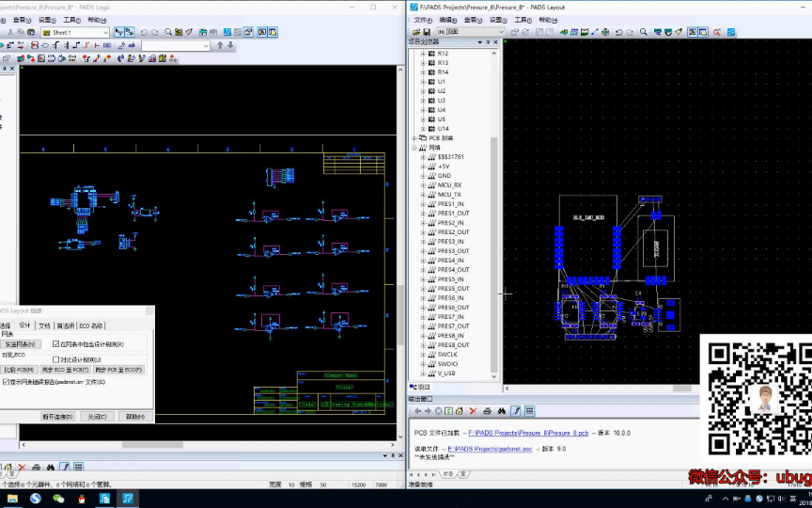Toggle the show padsnet.err report checkbox

pyautogui.click(x=6, y=382)
